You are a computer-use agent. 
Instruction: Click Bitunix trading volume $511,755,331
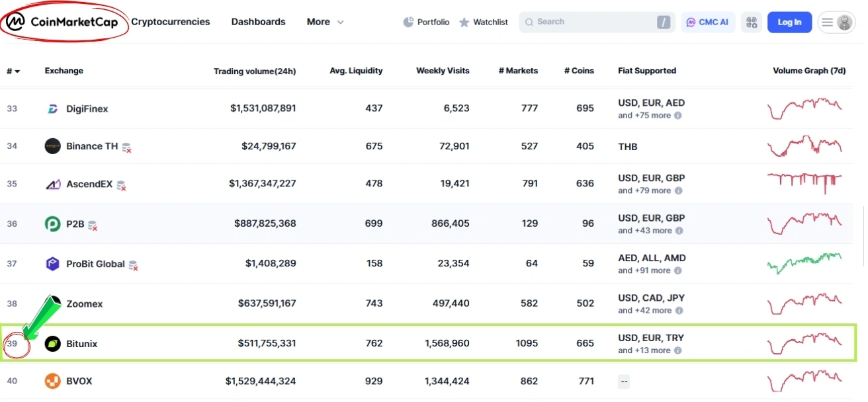[267, 344]
